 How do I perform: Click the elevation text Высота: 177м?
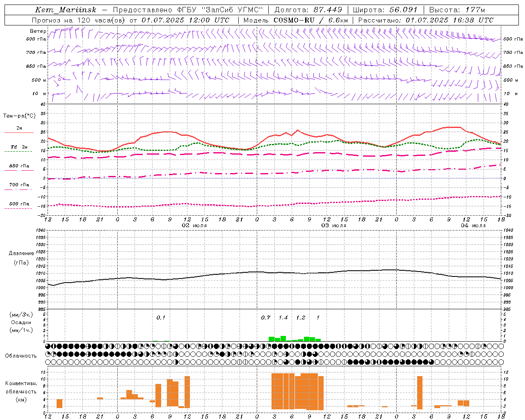(457, 10)
